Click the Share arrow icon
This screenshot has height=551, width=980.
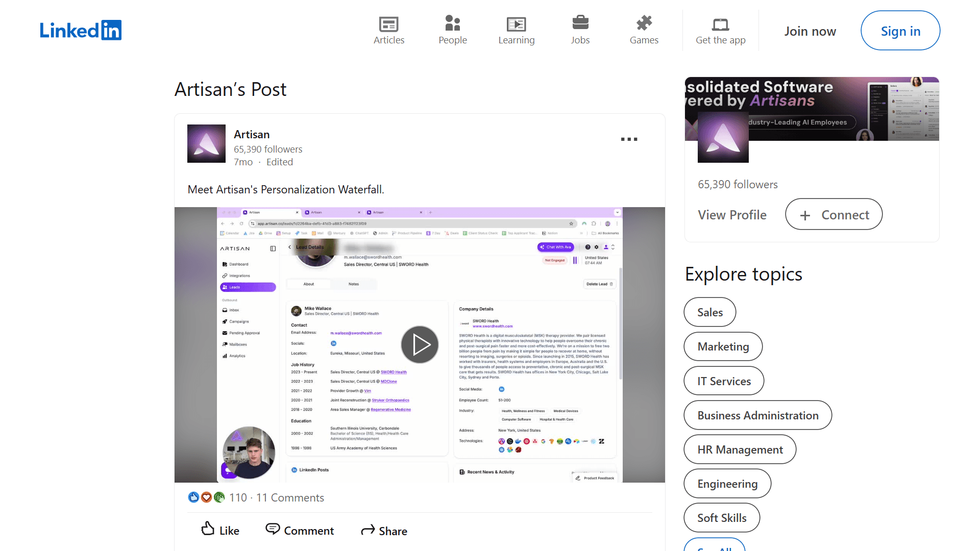pyautogui.click(x=367, y=530)
